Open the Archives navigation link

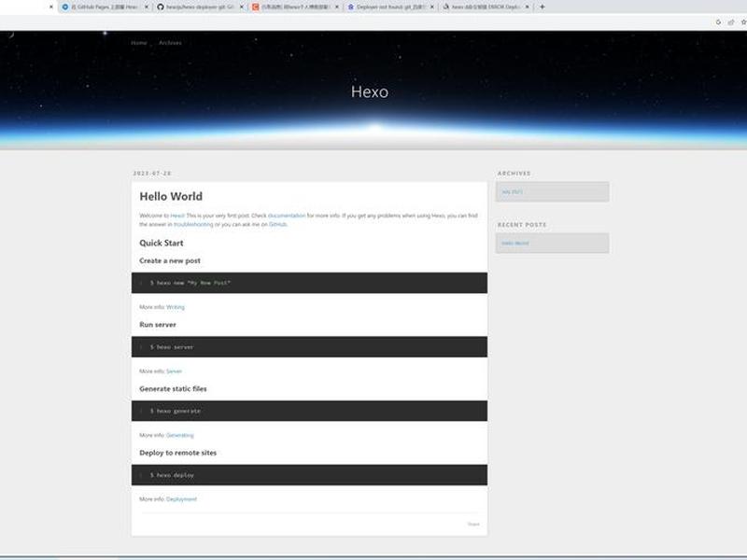click(170, 43)
